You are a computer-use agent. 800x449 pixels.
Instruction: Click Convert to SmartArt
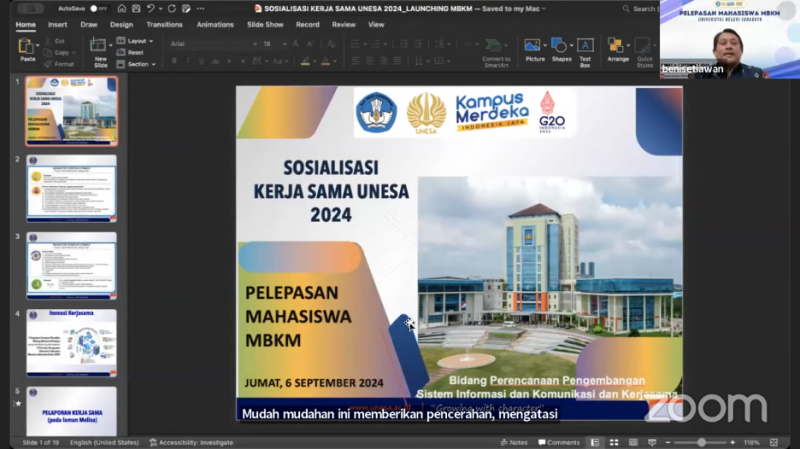pos(496,53)
